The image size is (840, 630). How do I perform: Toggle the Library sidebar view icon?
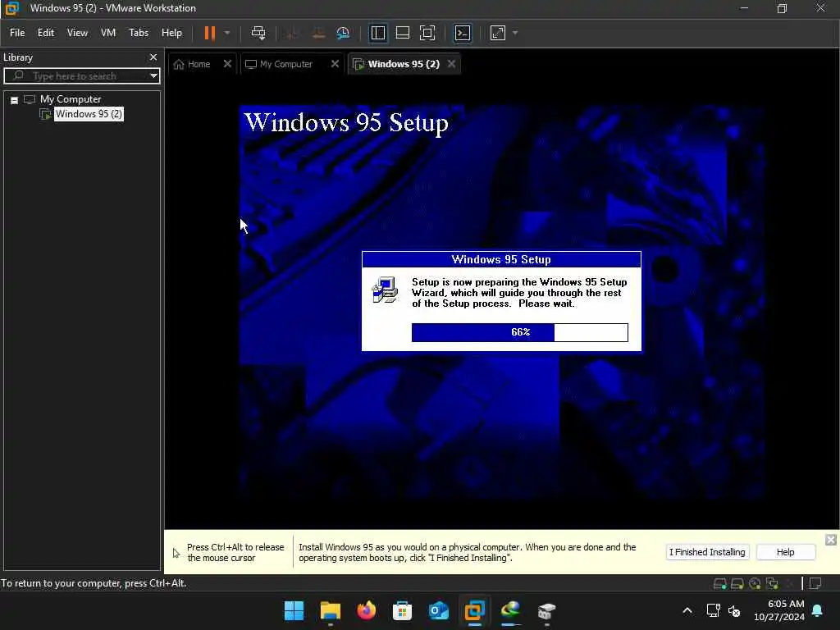click(377, 33)
